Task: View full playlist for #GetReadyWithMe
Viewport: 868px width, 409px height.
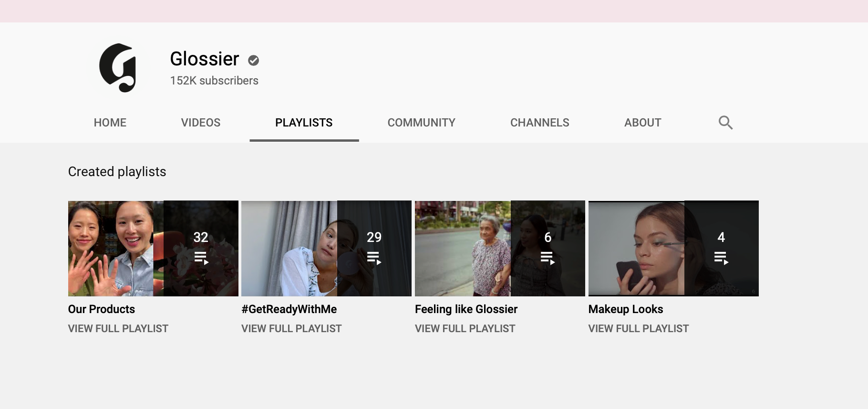Action: point(291,328)
